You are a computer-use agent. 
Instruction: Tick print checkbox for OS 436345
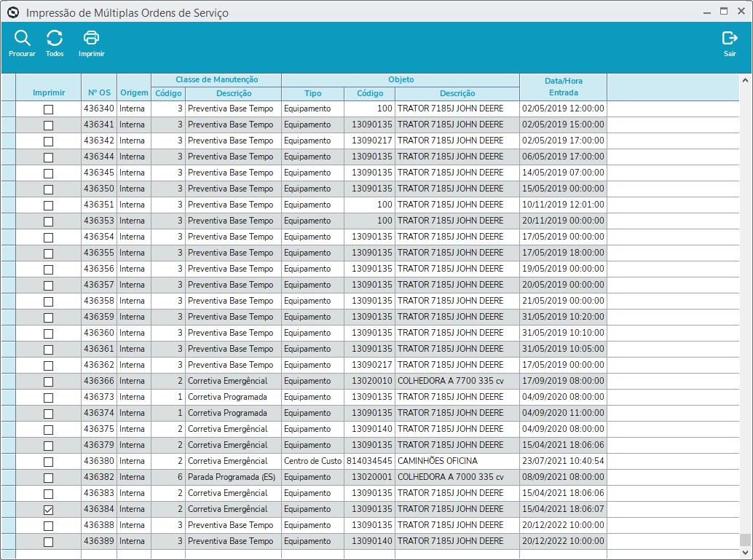tap(49, 173)
